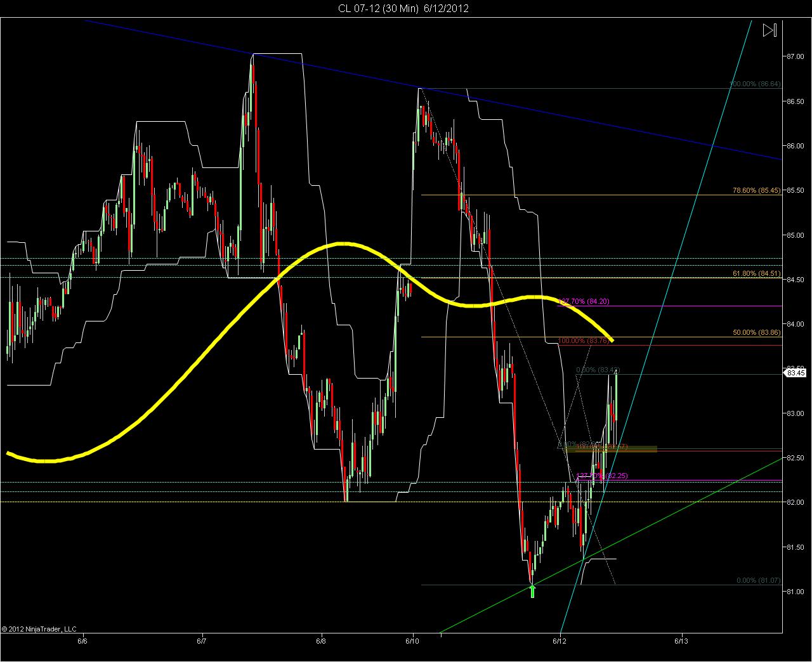Image resolution: width=812 pixels, height=662 pixels.
Task: Click the 81.50 price axis label
Action: click(x=796, y=547)
